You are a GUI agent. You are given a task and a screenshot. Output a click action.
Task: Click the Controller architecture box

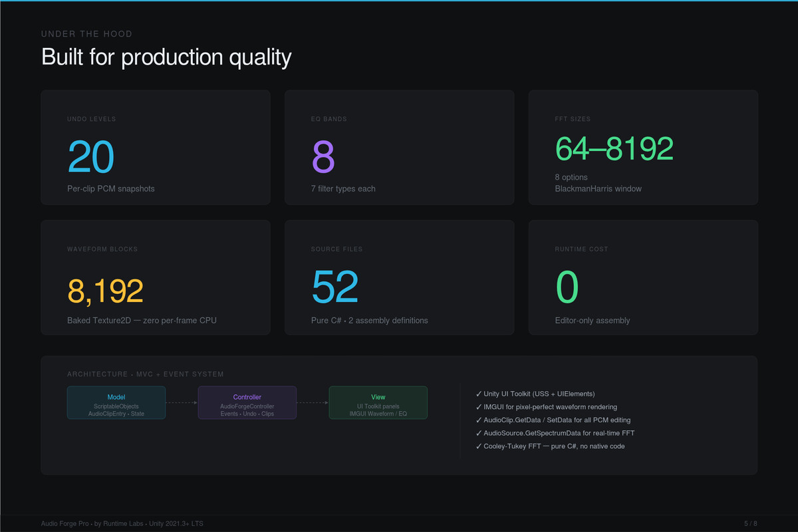247,403
